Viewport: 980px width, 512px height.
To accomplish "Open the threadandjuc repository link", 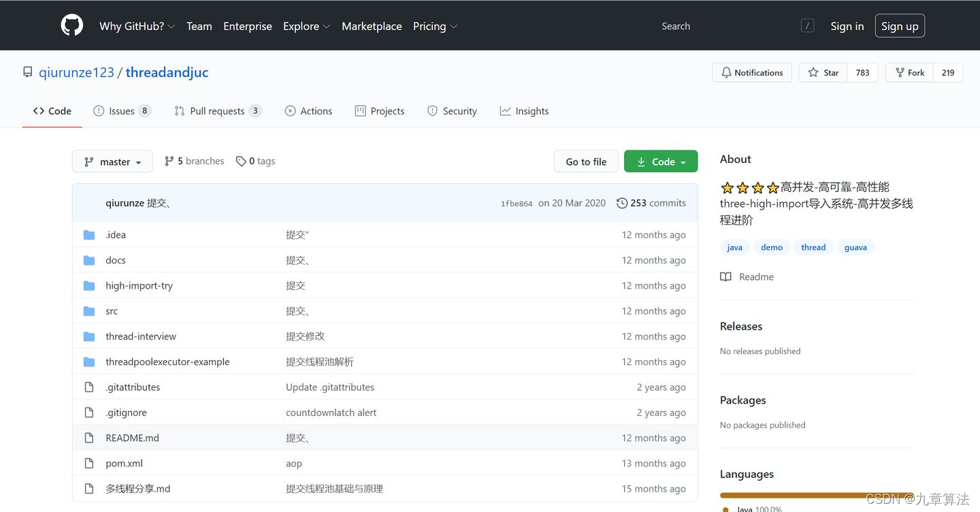I will pos(167,72).
